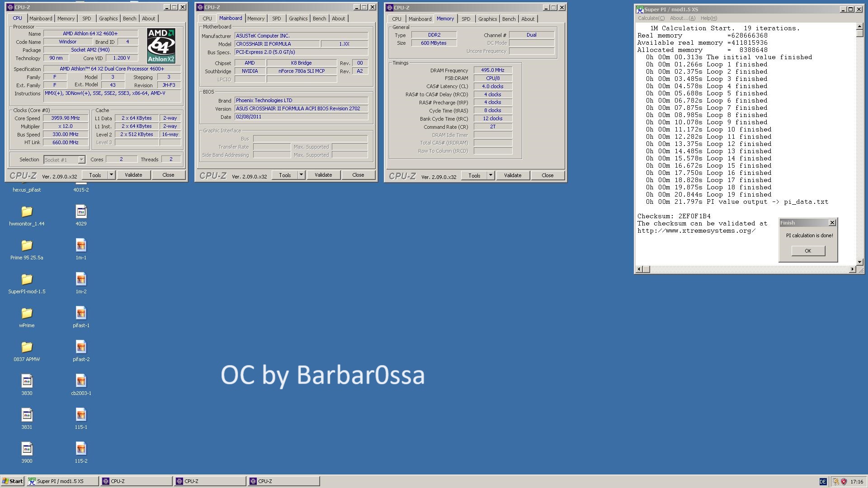Click the Start button

coord(13,481)
